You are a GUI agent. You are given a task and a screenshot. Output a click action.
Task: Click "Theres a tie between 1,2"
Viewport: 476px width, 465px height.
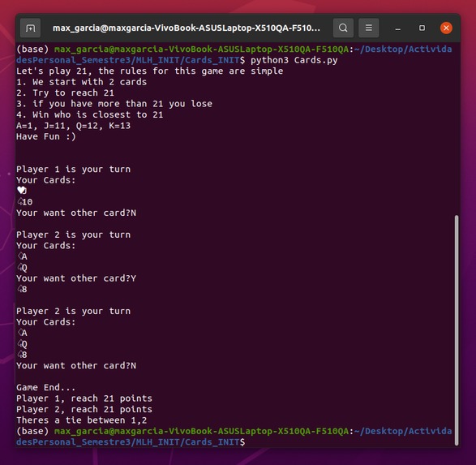82,420
